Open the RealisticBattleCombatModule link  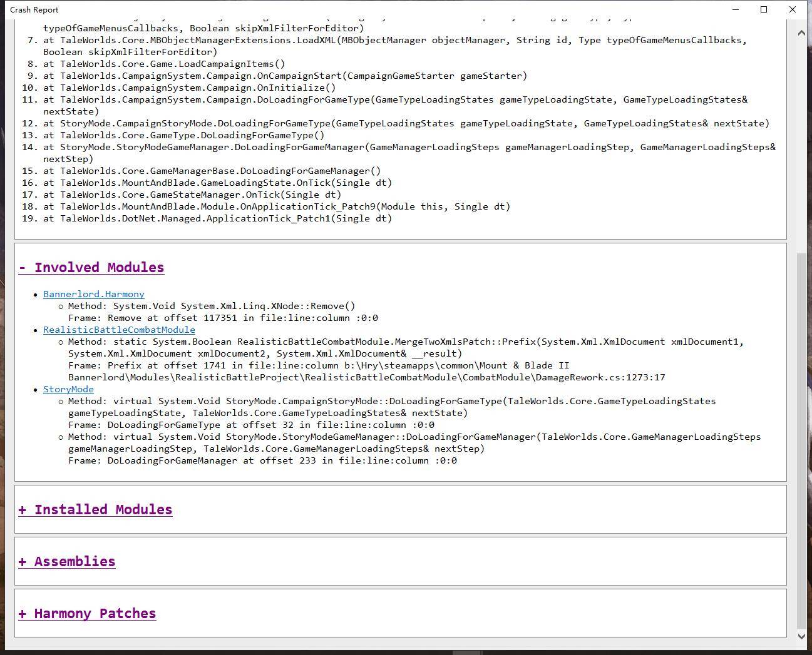click(x=119, y=330)
